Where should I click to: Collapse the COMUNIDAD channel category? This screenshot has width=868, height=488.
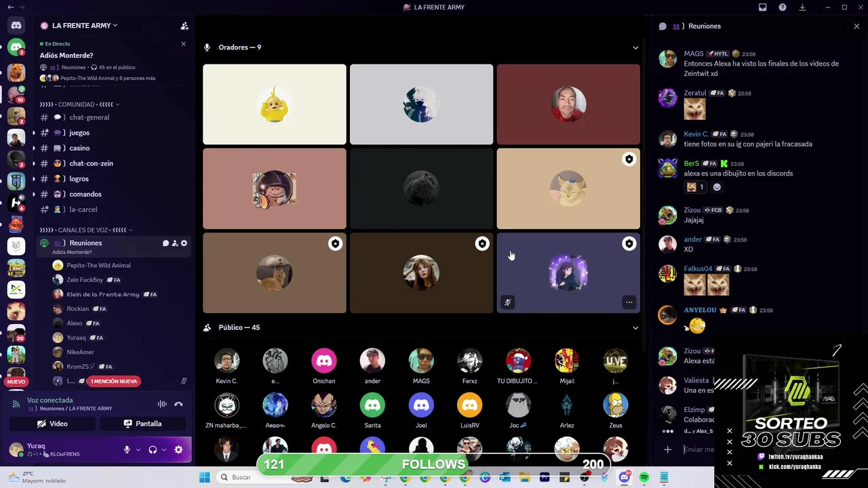point(79,104)
